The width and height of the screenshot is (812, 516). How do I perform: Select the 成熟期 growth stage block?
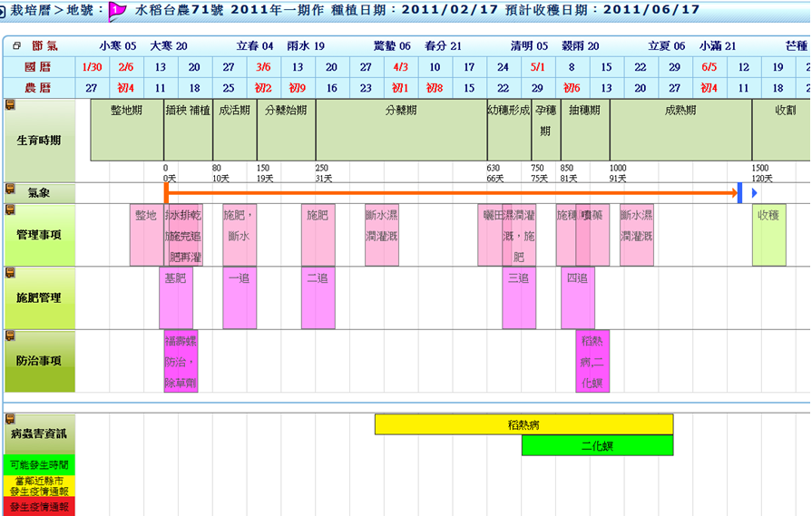coord(680,130)
